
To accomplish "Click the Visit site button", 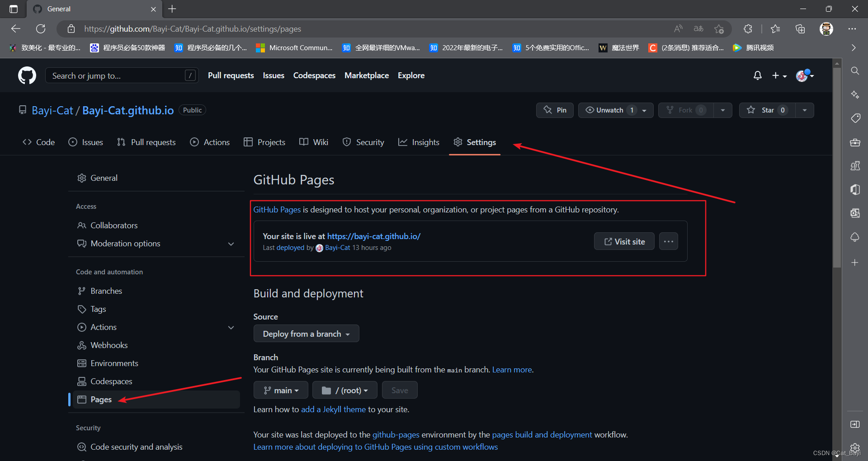I will click(x=624, y=241).
